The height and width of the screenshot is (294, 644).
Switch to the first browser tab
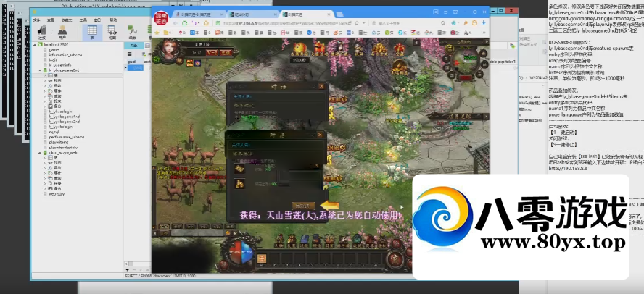point(199,14)
